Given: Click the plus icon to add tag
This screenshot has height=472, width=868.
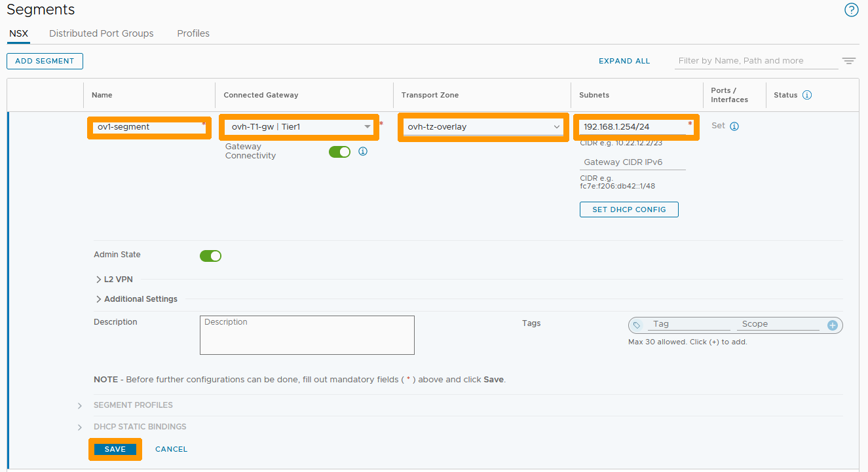Looking at the screenshot, I should [833, 325].
